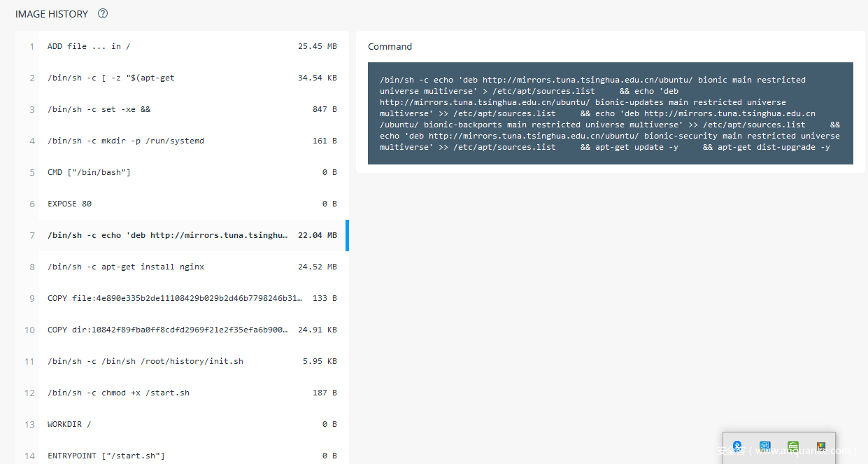This screenshot has height=464, width=868.
Task: Select the CMD ["/bin/bash"] layer
Action: pyautogui.click(x=182, y=172)
